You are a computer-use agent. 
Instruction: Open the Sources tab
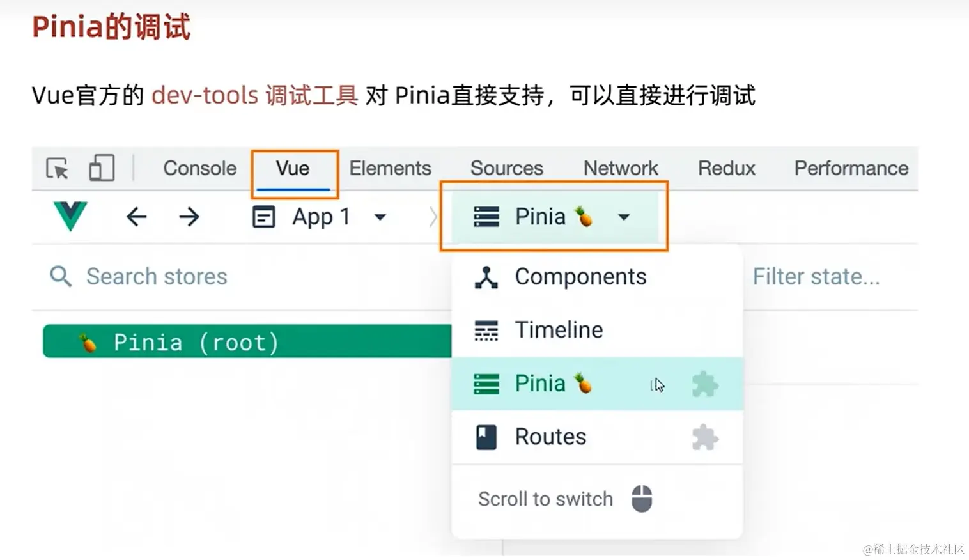pos(507,168)
